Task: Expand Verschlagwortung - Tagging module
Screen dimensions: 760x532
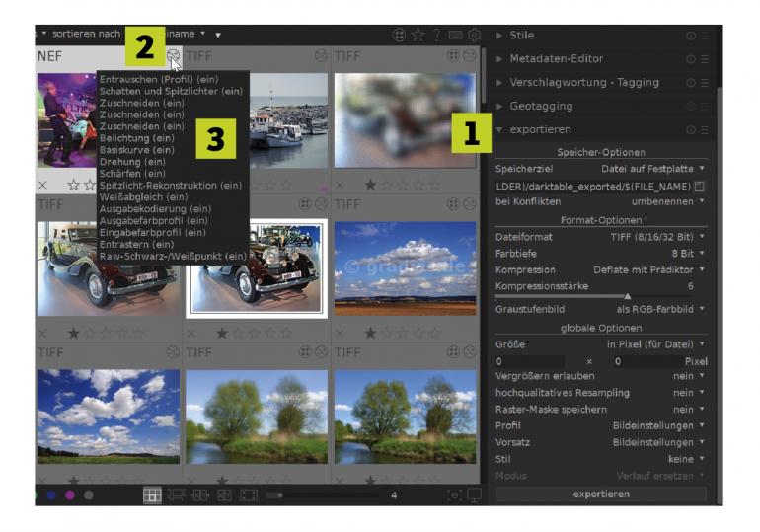Action: click(x=499, y=83)
